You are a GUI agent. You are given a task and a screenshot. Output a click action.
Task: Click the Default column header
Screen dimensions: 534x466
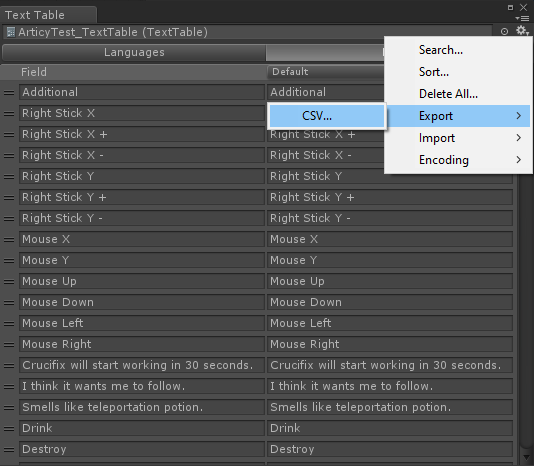pos(325,72)
